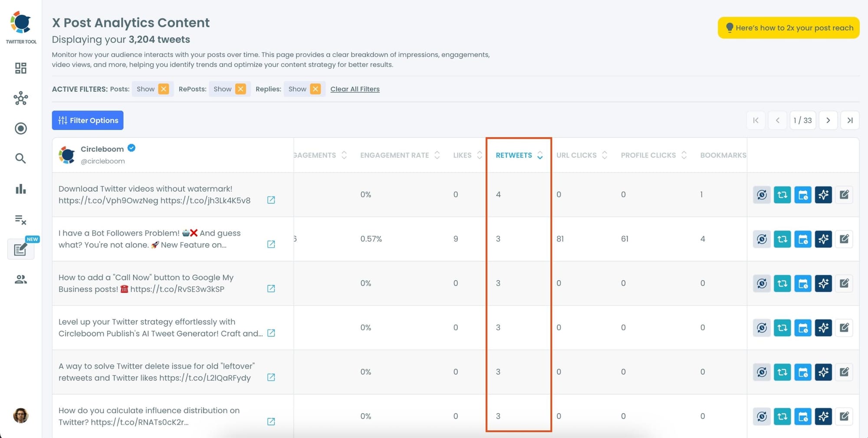Open user profile avatar in sidebar

(20, 415)
